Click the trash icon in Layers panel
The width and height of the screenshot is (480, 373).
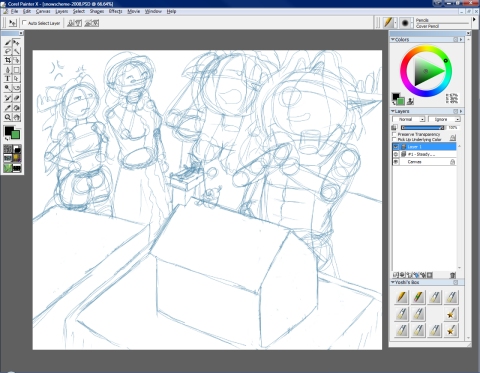452,275
